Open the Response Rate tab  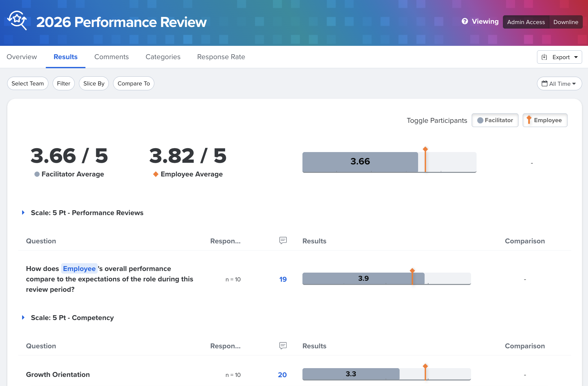(221, 57)
